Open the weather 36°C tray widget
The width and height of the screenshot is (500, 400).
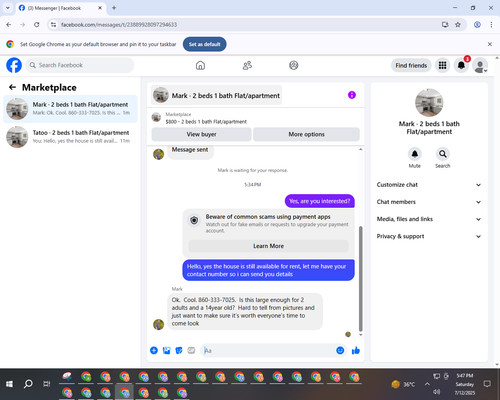[x=403, y=384]
